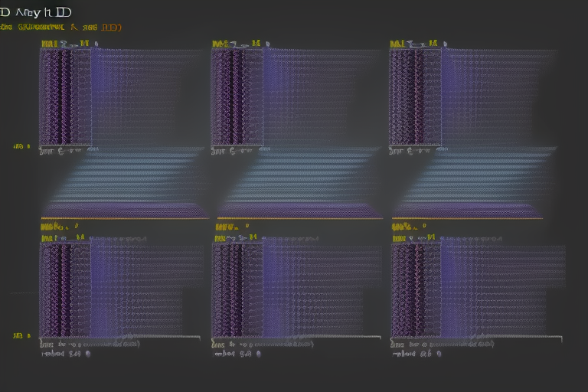This screenshot has width=588, height=392.
Task: Select the white title text at the window top
Action: pyautogui.click(x=36, y=12)
